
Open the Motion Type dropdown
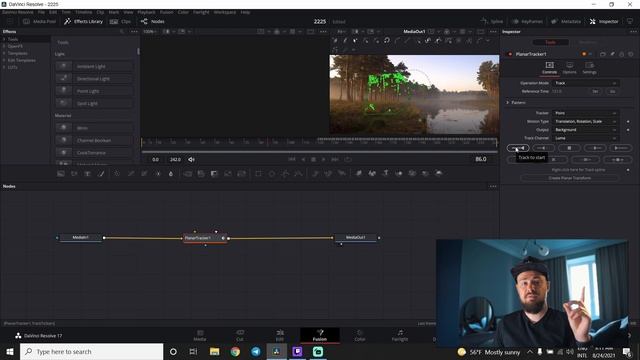coord(586,121)
